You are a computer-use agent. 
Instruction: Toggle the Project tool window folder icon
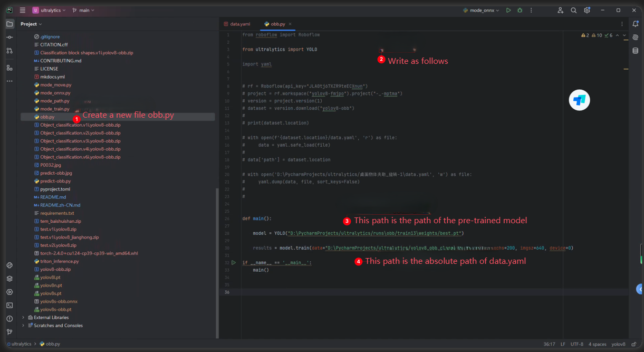pyautogui.click(x=9, y=24)
